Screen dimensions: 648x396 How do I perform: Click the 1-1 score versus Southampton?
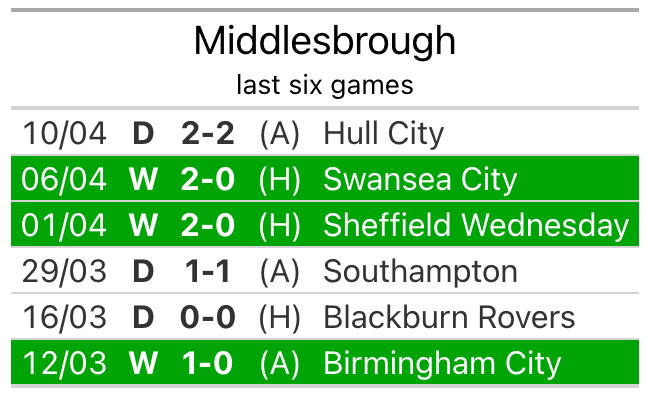[x=208, y=272]
